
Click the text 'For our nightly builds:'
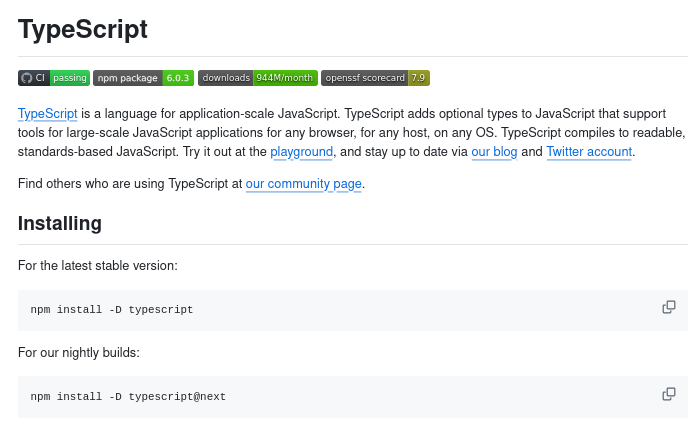coord(79,353)
